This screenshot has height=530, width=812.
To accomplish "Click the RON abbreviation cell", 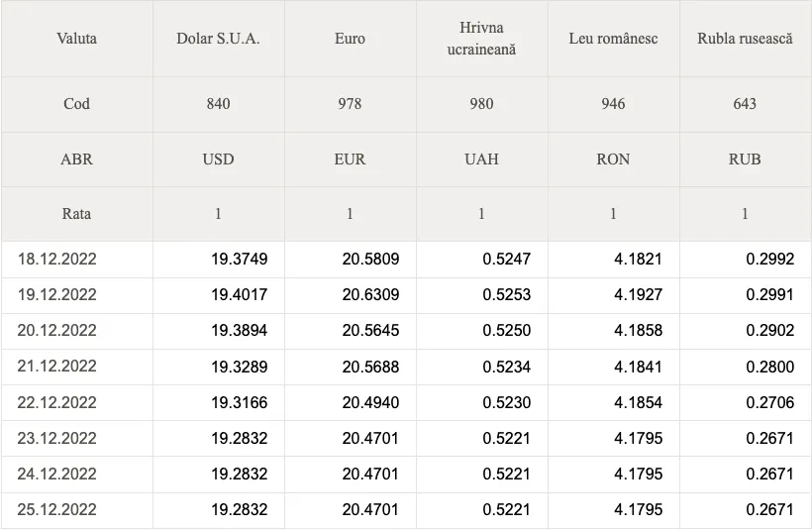I will coord(613,159).
